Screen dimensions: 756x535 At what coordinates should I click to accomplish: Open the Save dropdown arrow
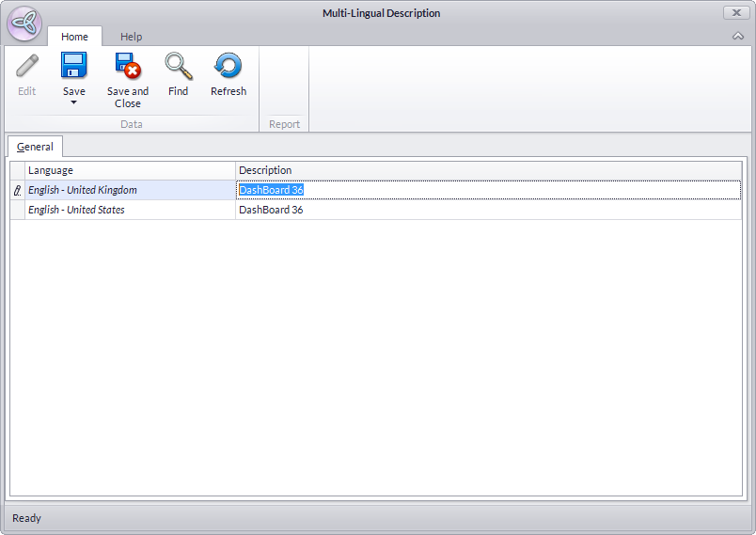pos(73,102)
